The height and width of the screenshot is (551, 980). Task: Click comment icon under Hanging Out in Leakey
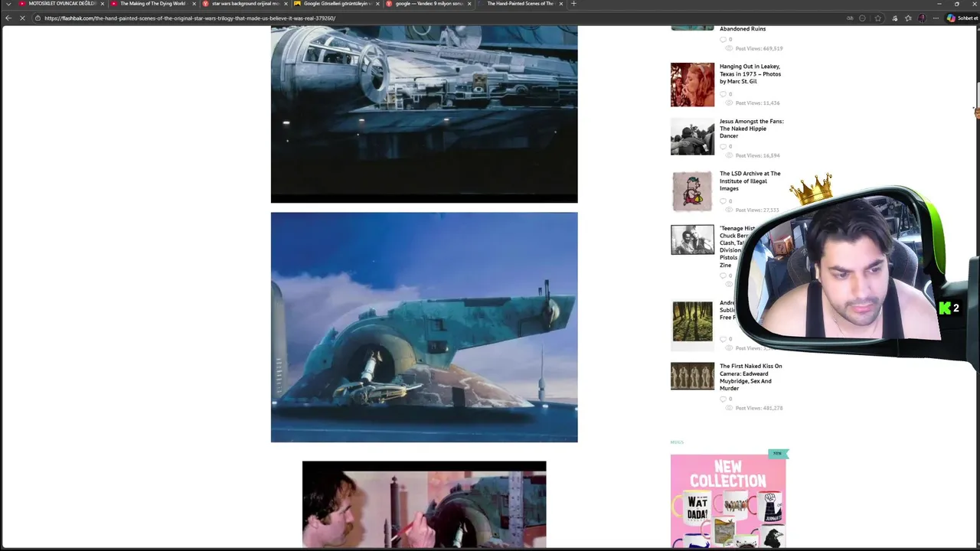pyautogui.click(x=723, y=94)
